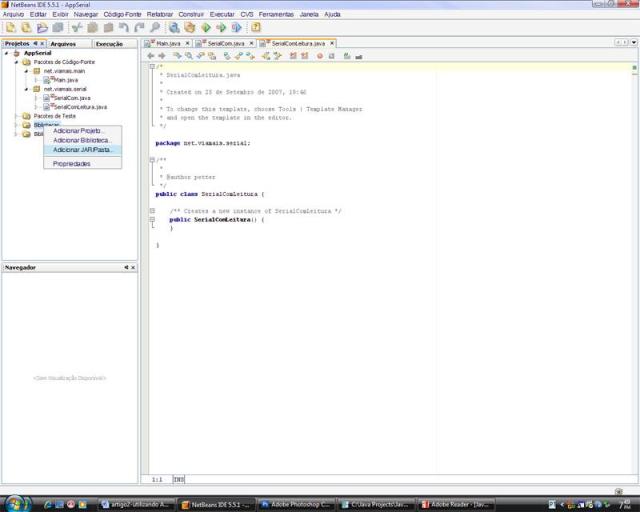The image size is (640, 512).
Task: Click the Help question mark toolbar icon
Action: coord(256,28)
